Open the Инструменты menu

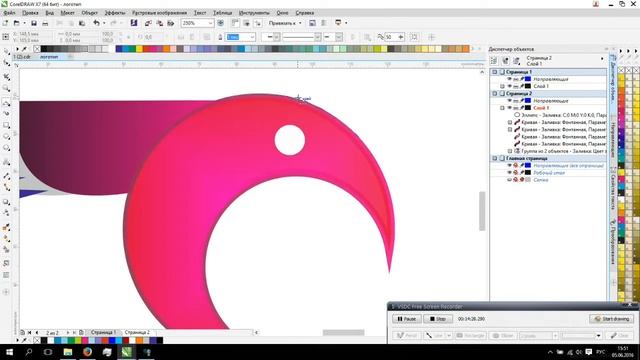coord(254,13)
